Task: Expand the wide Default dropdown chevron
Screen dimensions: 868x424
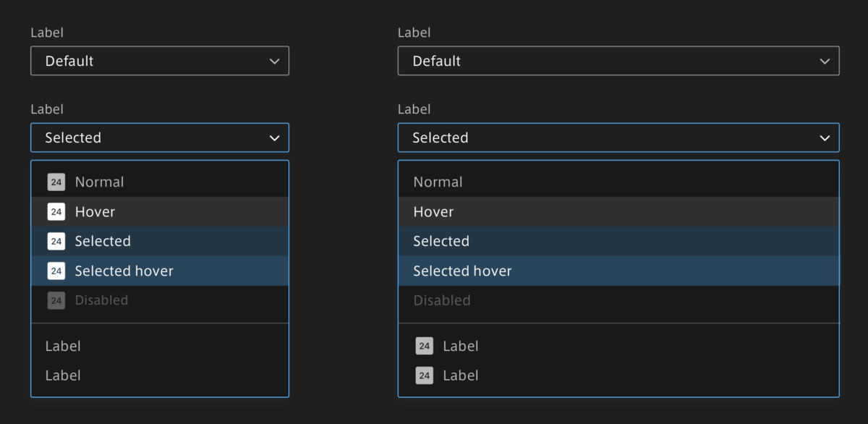Action: click(x=825, y=62)
